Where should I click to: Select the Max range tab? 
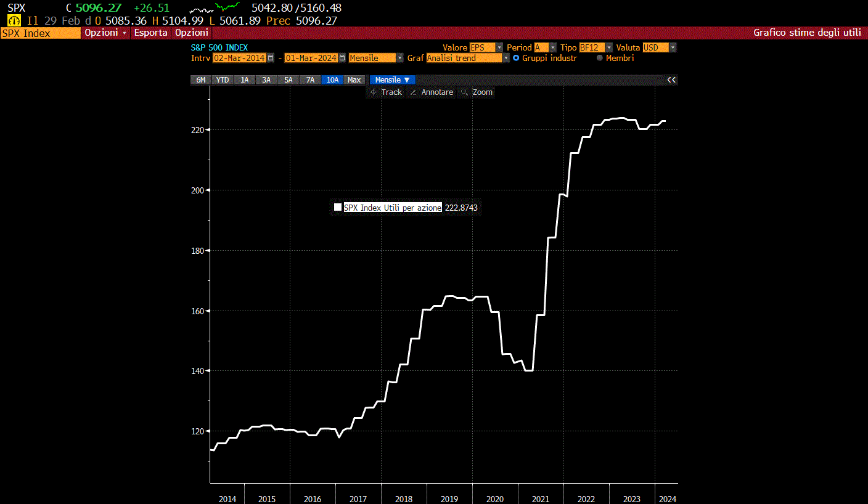[x=354, y=79]
